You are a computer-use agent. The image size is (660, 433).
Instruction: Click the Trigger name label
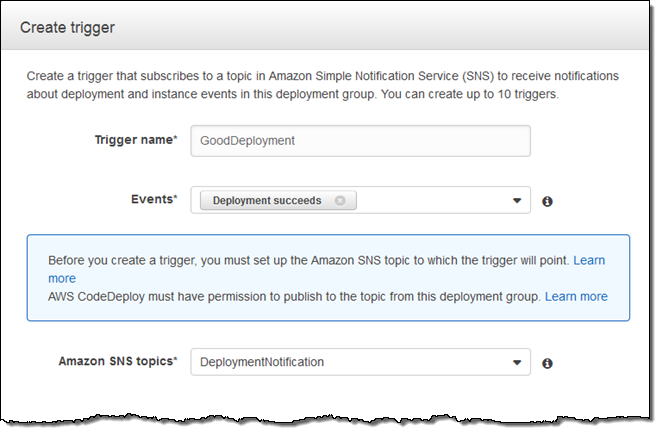[135, 141]
